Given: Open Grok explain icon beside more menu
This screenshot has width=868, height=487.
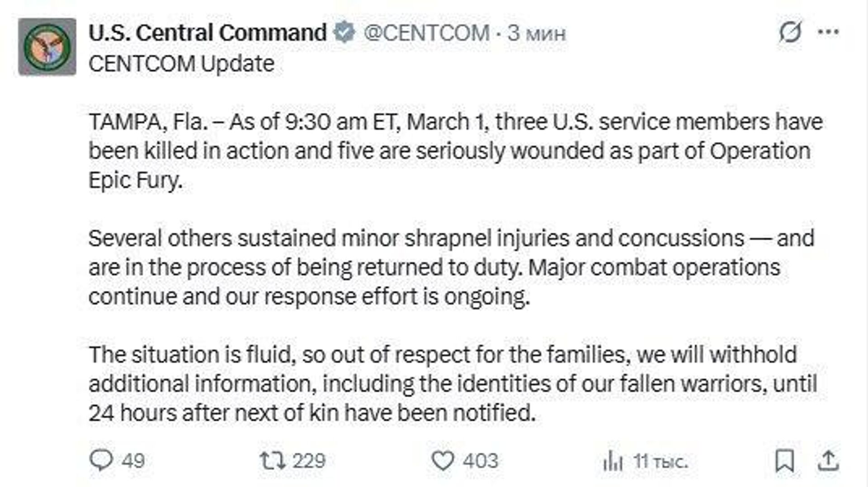Looking at the screenshot, I should 790,32.
